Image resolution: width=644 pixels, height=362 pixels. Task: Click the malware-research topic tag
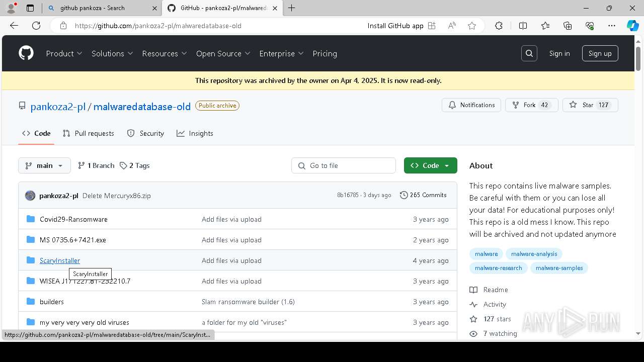498,268
